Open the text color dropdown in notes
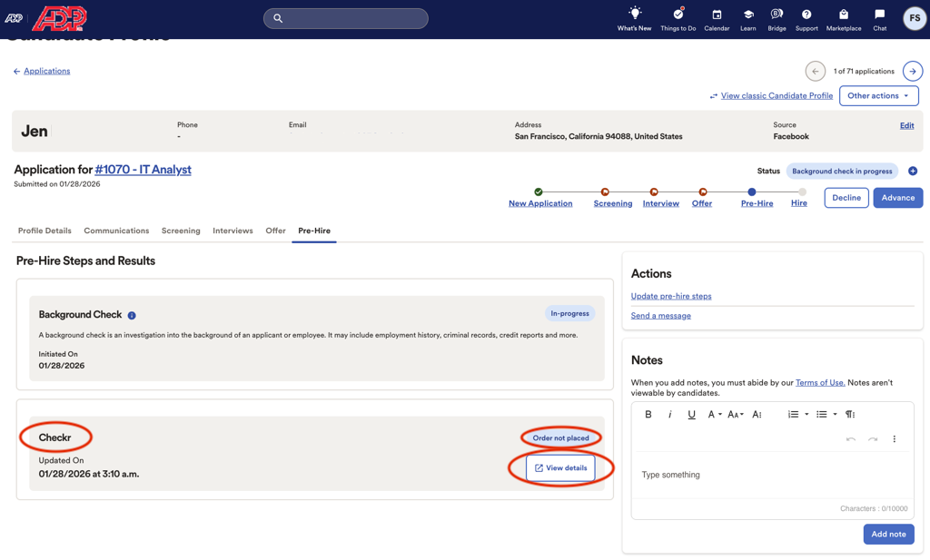The height and width of the screenshot is (560, 930). [x=714, y=414]
